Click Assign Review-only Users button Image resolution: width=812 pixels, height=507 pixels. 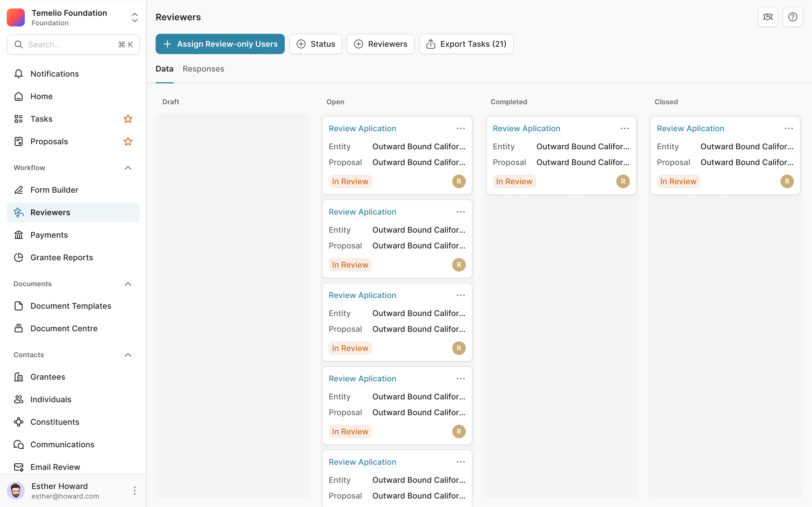coord(220,44)
